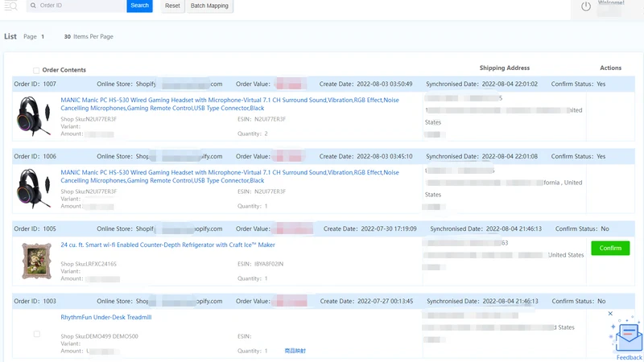
Task: Open headset product link in order 1007
Action: [229, 104]
